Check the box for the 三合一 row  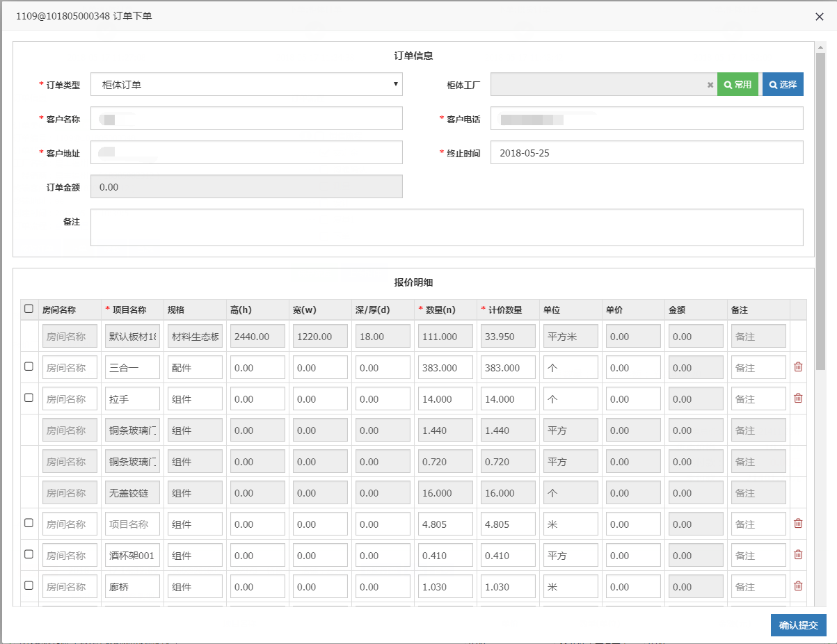29,367
